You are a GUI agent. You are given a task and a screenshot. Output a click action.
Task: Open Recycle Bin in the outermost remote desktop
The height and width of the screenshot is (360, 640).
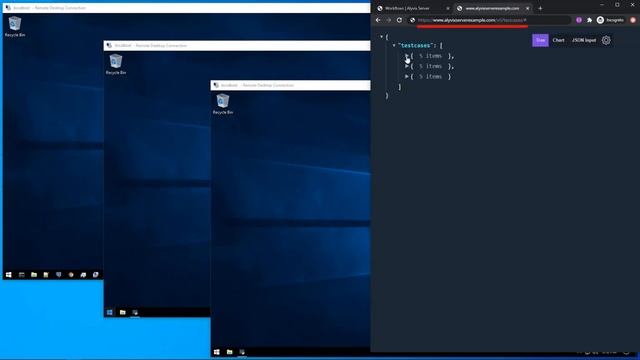[x=15, y=27]
